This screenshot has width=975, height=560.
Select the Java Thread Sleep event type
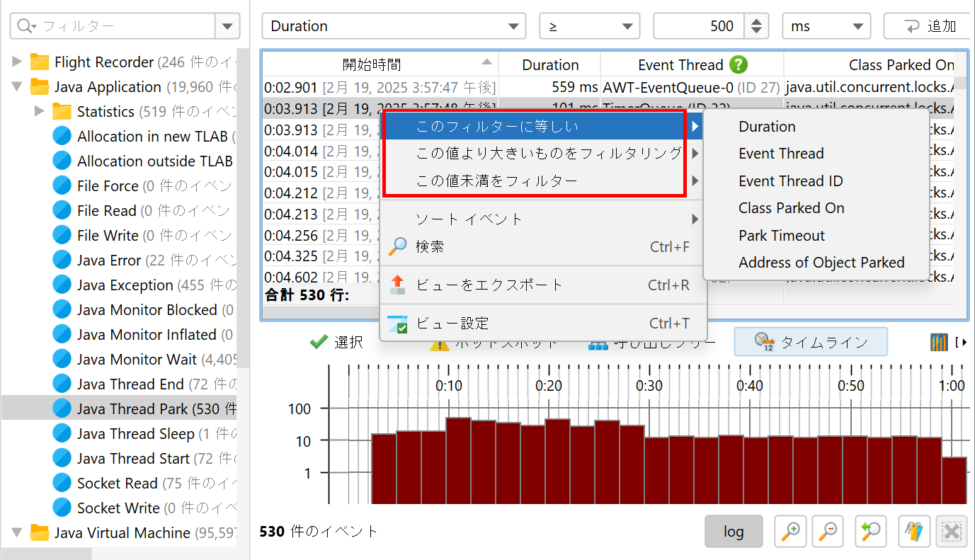(144, 434)
